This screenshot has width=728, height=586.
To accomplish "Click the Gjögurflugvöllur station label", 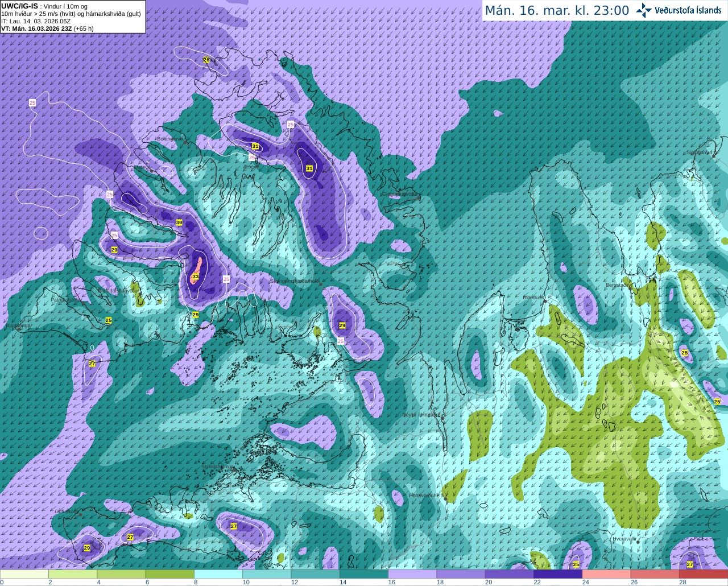I will [x=400, y=195].
